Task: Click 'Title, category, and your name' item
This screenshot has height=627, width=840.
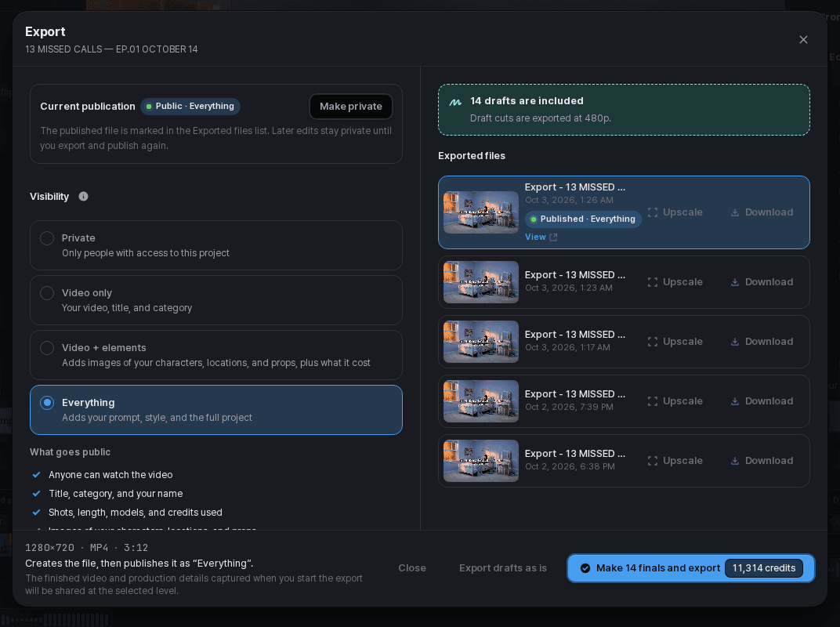Action: [116, 494]
